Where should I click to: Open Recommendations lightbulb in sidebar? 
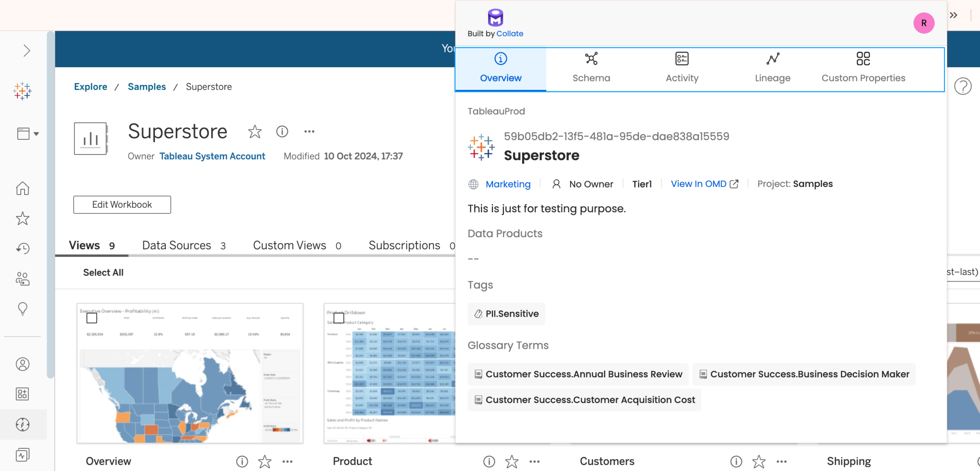(x=23, y=309)
